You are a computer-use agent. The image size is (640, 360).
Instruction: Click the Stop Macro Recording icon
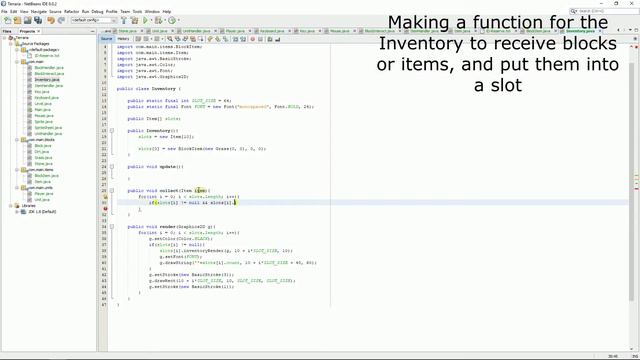260,39
